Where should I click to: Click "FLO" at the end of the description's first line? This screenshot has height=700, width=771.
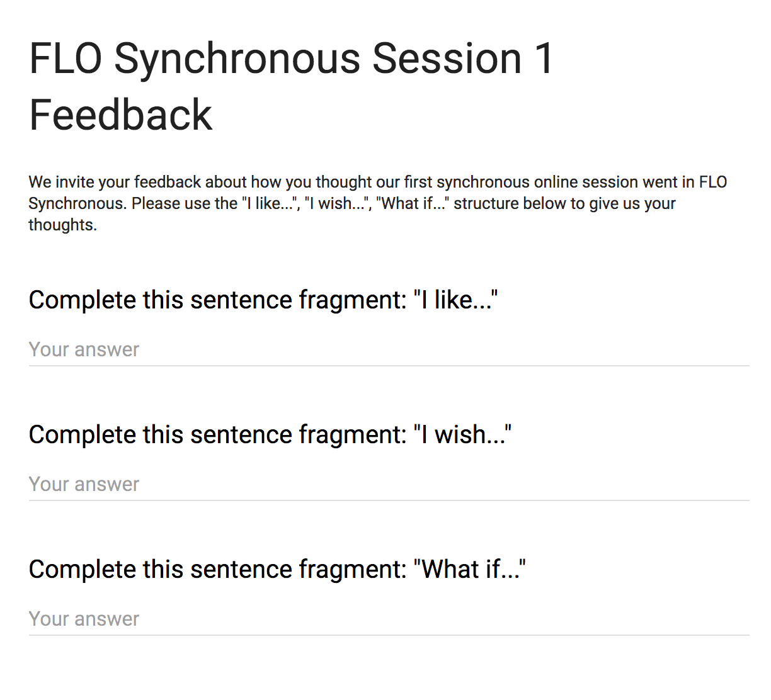[x=713, y=183]
